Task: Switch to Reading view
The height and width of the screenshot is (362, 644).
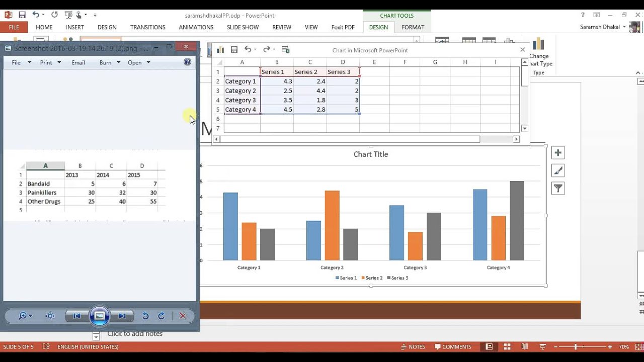Action: tap(525, 347)
